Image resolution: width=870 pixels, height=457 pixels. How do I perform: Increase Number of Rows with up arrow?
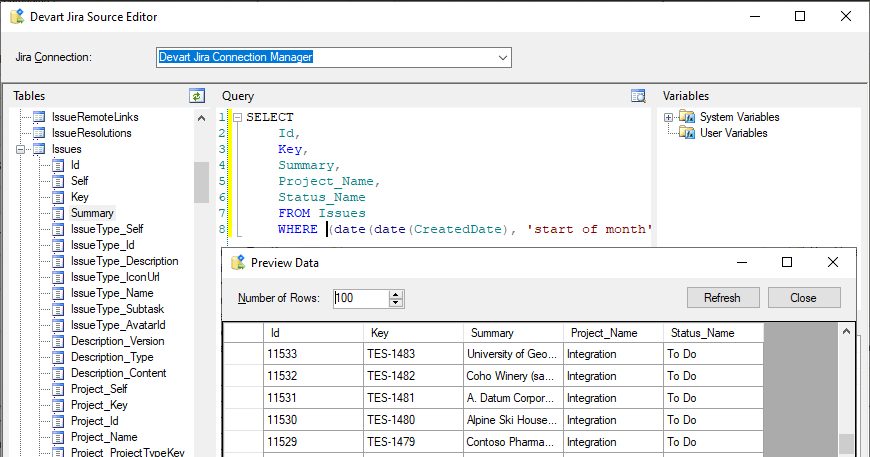[396, 294]
